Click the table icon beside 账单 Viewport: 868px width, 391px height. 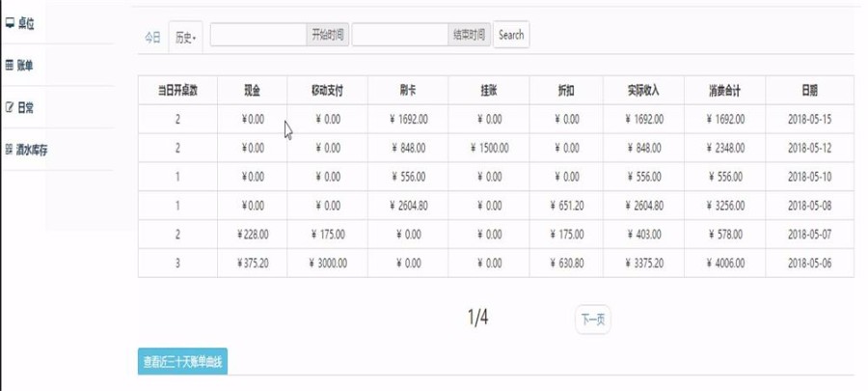click(9, 66)
